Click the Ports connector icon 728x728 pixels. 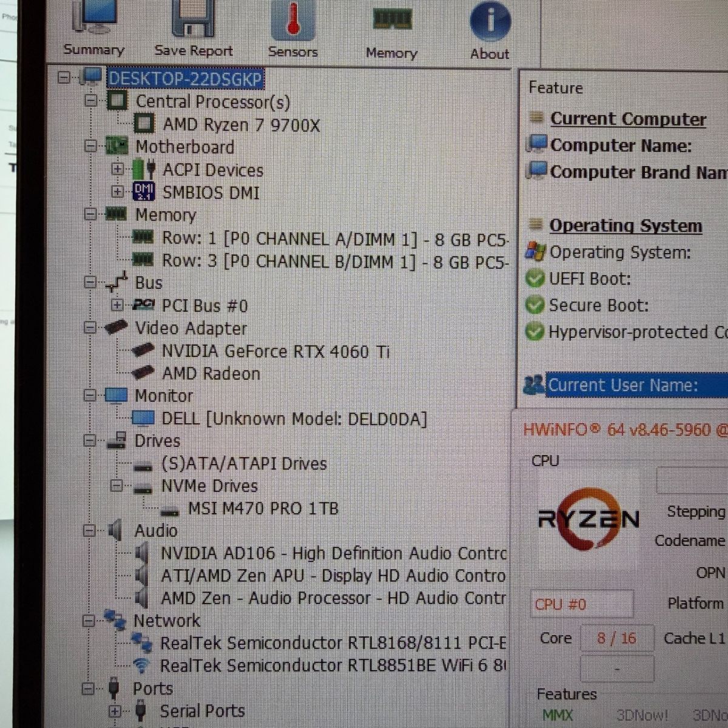pos(113,689)
